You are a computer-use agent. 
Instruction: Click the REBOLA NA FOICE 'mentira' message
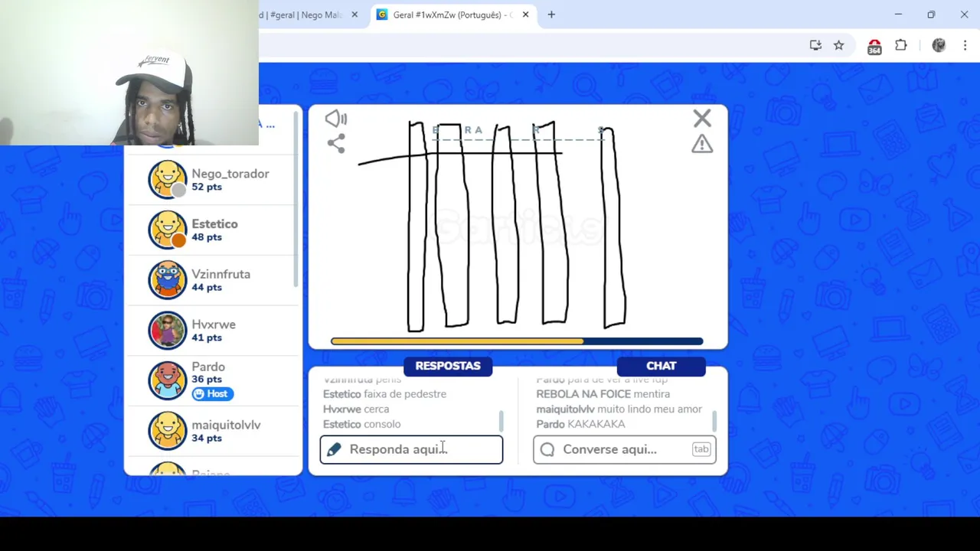[652, 394]
